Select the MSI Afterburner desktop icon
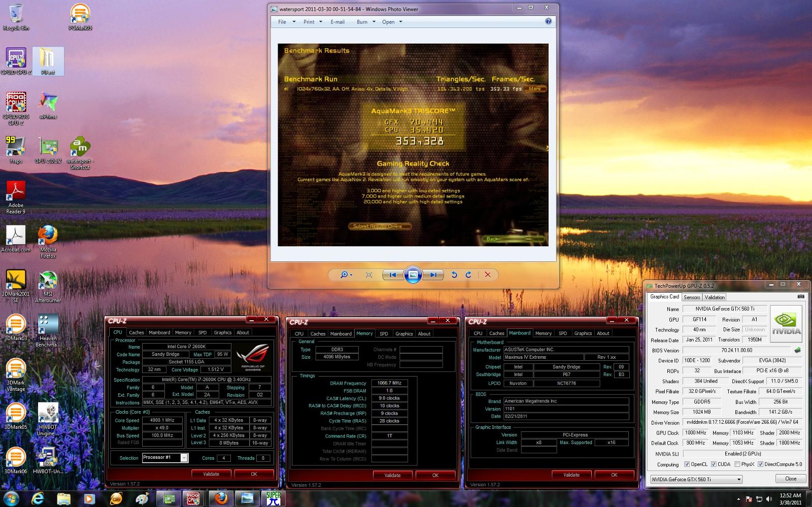The width and height of the screenshot is (812, 507). pyautogui.click(x=48, y=286)
